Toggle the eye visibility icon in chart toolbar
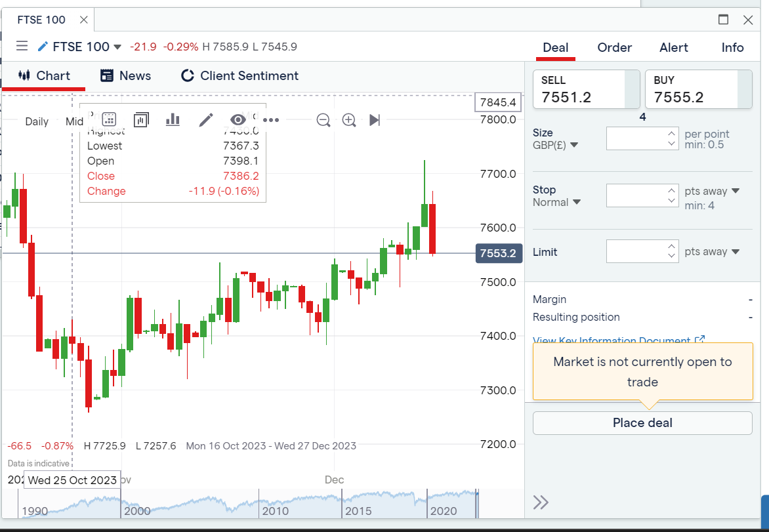 coord(238,119)
